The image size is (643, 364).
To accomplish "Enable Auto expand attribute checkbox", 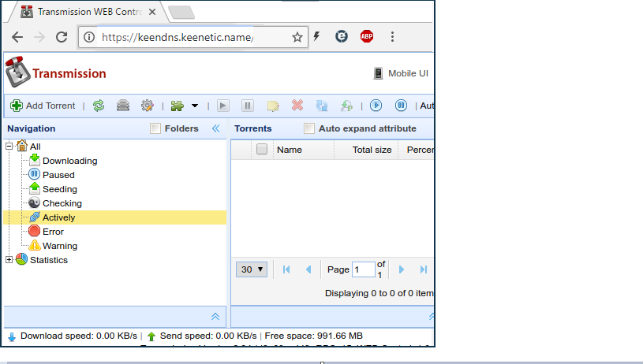I will (x=309, y=128).
